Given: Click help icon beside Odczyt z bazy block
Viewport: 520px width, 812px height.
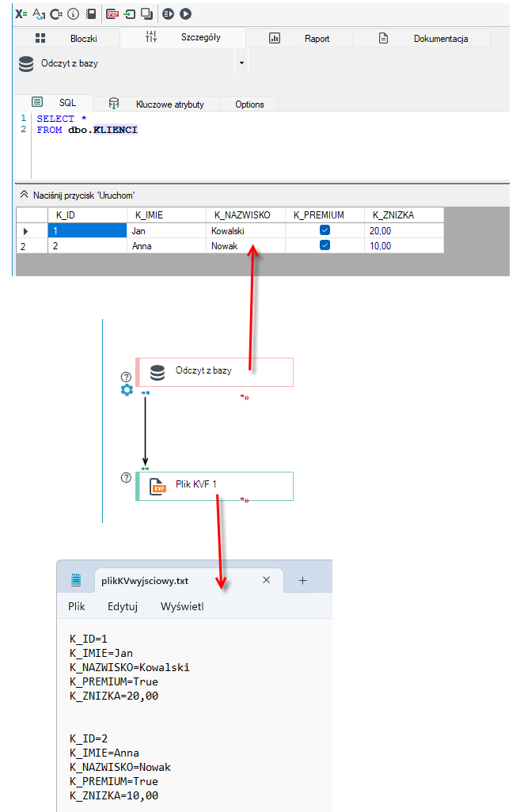Looking at the screenshot, I should 126,377.
